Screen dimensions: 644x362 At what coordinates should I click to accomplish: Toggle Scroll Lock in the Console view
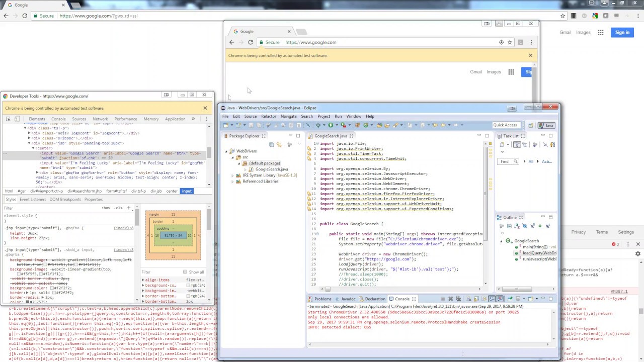[477, 299]
